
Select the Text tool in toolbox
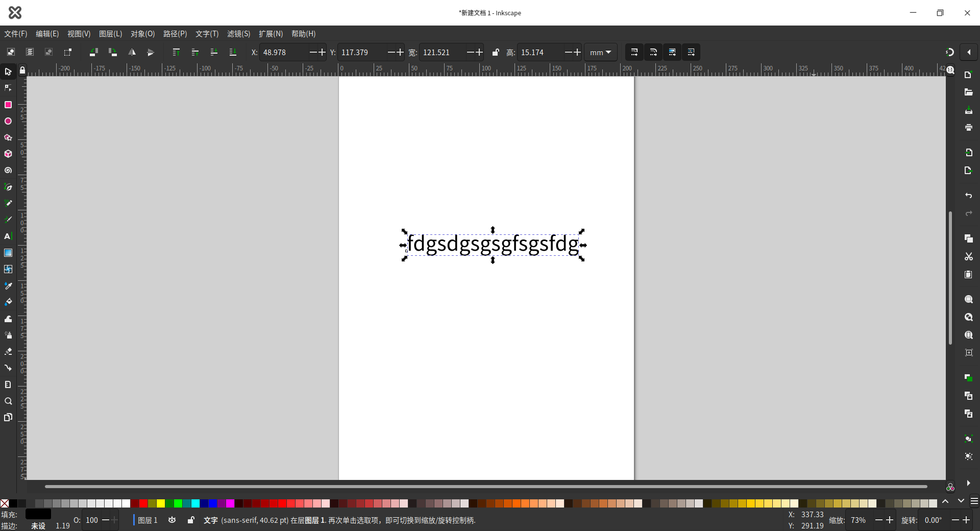point(8,236)
